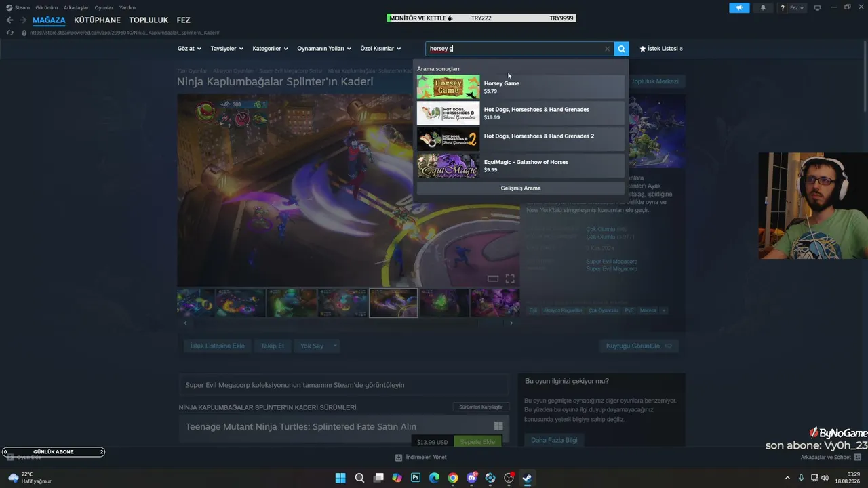Click the Topluluk Merkezi button
Viewport: 868px width, 488px height.
point(655,81)
